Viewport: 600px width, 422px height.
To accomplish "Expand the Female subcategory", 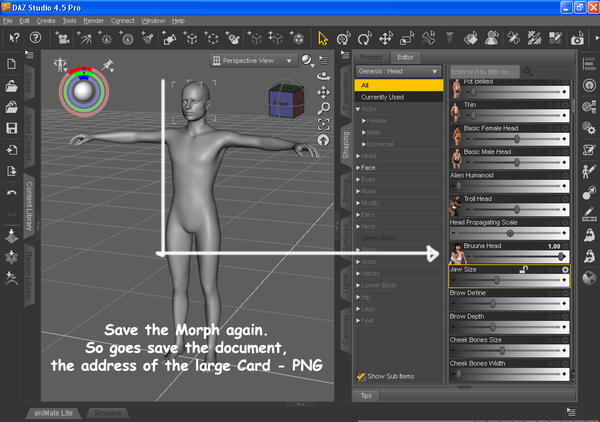I will pyautogui.click(x=364, y=121).
